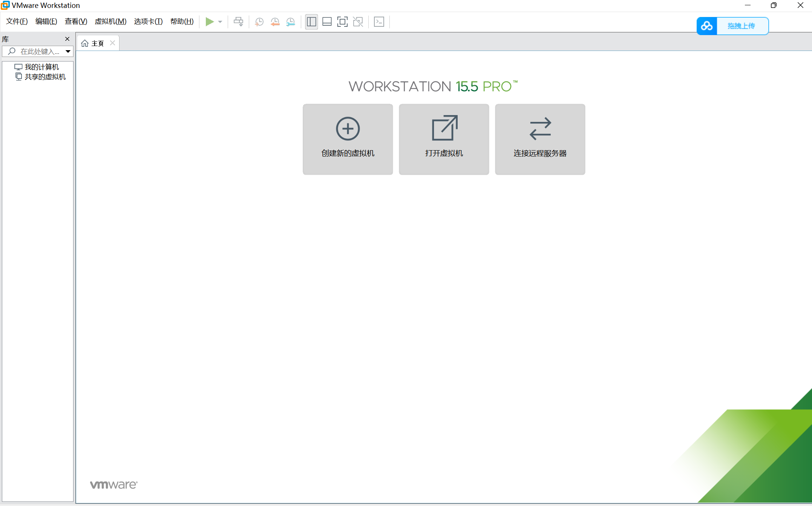This screenshot has height=506, width=812.
Task: Select the magnifier icon in library search
Action: [x=12, y=51]
